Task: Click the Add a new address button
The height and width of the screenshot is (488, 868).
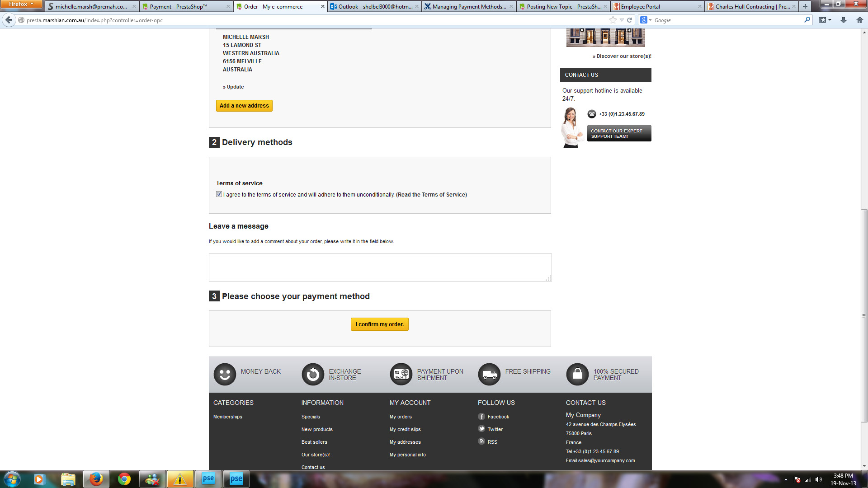Action: 244,106
